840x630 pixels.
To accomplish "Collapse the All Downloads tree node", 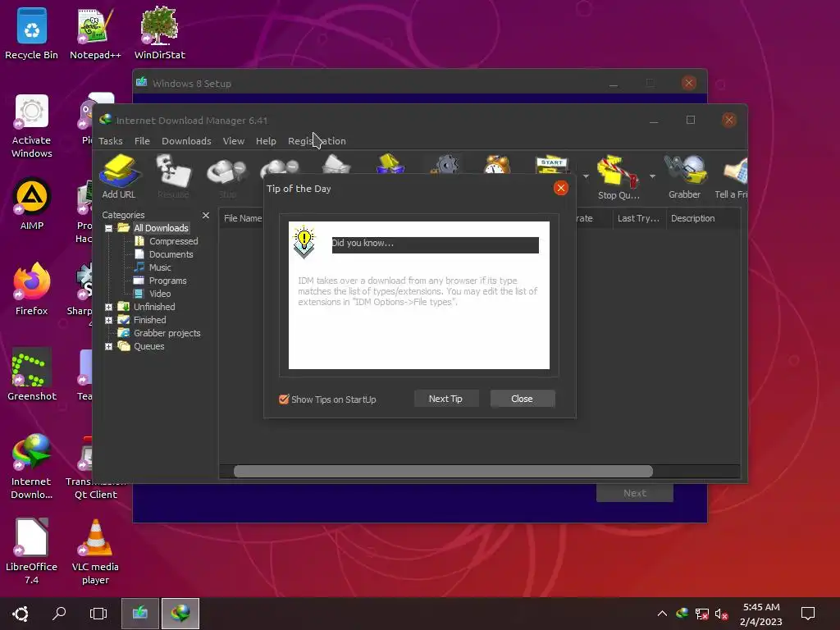I will point(108,228).
